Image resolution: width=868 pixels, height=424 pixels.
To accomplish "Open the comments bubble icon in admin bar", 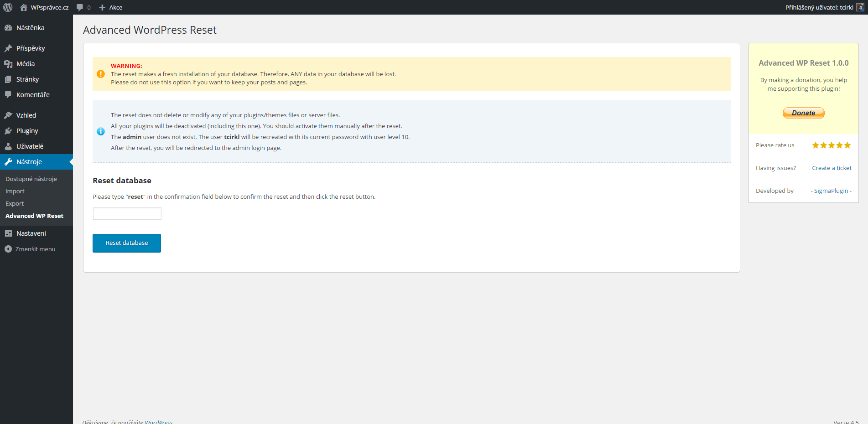I will 80,7.
